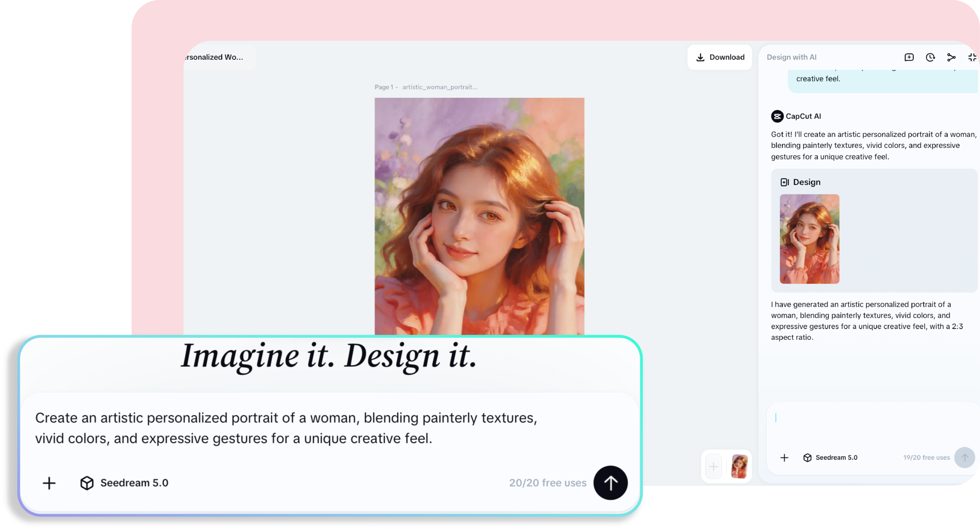Switch to the Design with AI tab
The height and width of the screenshot is (530, 980).
click(x=791, y=57)
